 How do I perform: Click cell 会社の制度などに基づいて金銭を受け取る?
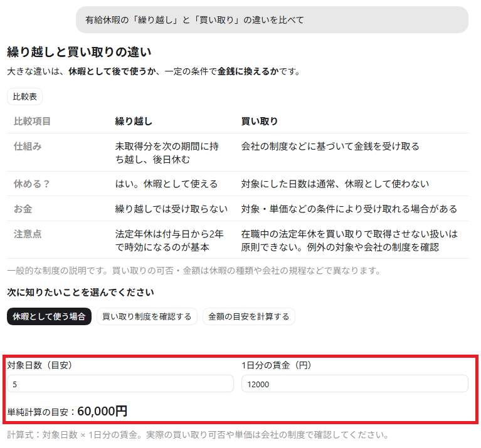330,147
